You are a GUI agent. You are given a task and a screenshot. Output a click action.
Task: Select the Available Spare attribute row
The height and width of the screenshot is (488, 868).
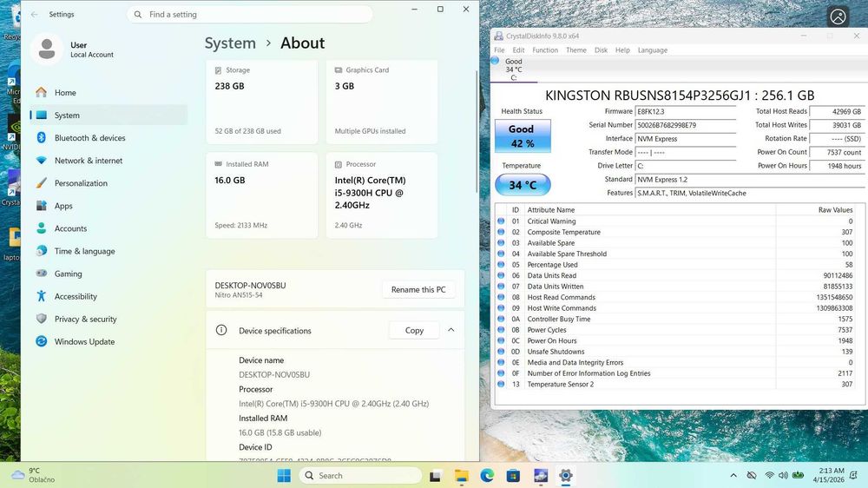tap(675, 243)
